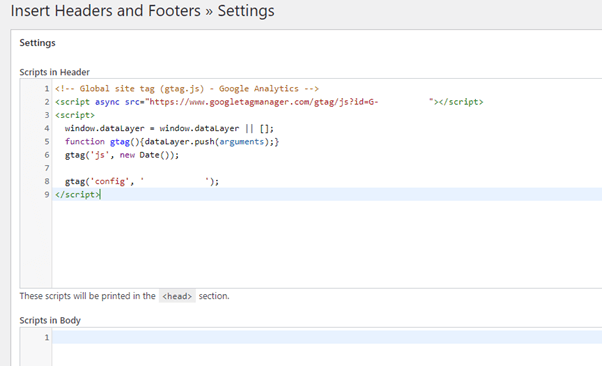
Task: Click the gtag('js', new Date()) line
Action: tap(122, 155)
